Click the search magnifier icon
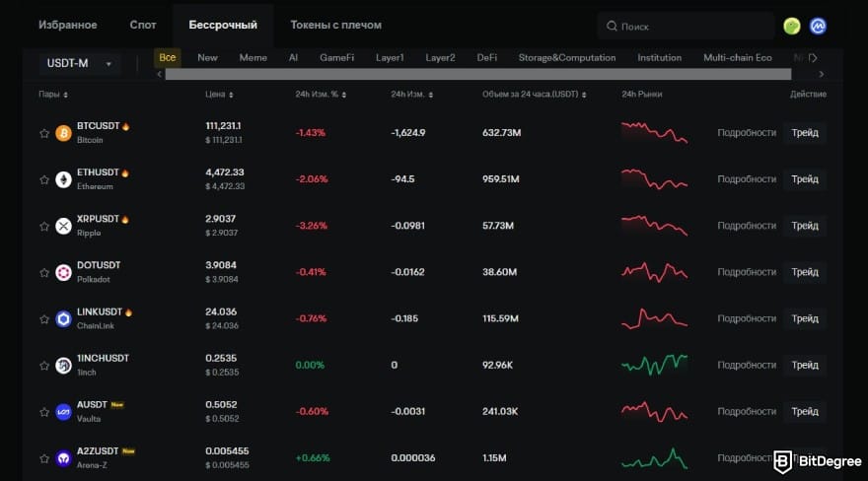 pyautogui.click(x=612, y=26)
